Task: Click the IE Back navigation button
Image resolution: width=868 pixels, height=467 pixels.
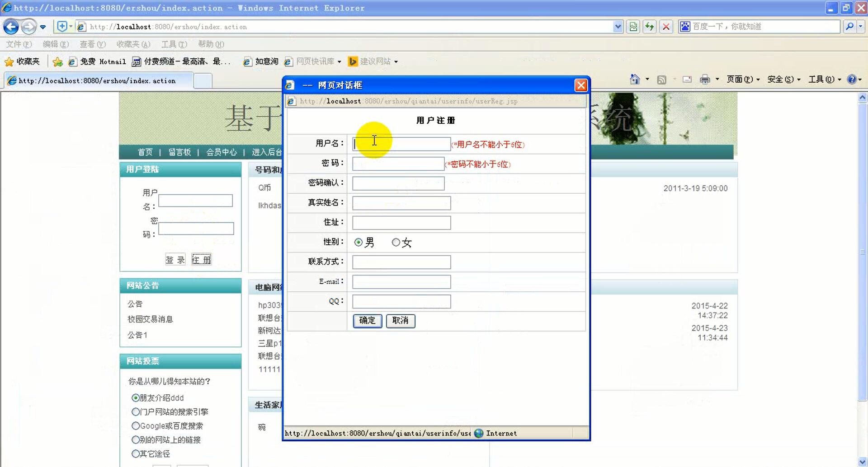Action: pyautogui.click(x=11, y=27)
